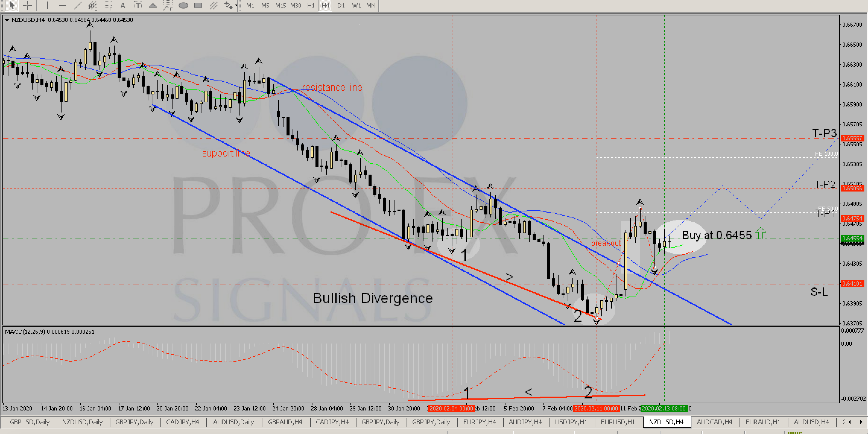The width and height of the screenshot is (868, 434).
Task: Enable the D1 timeframe
Action: [341, 5]
